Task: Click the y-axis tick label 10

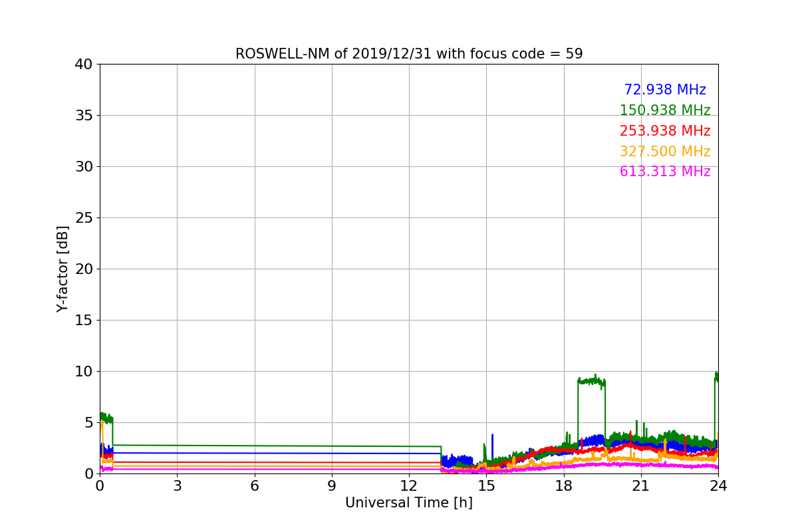Action: [84, 372]
